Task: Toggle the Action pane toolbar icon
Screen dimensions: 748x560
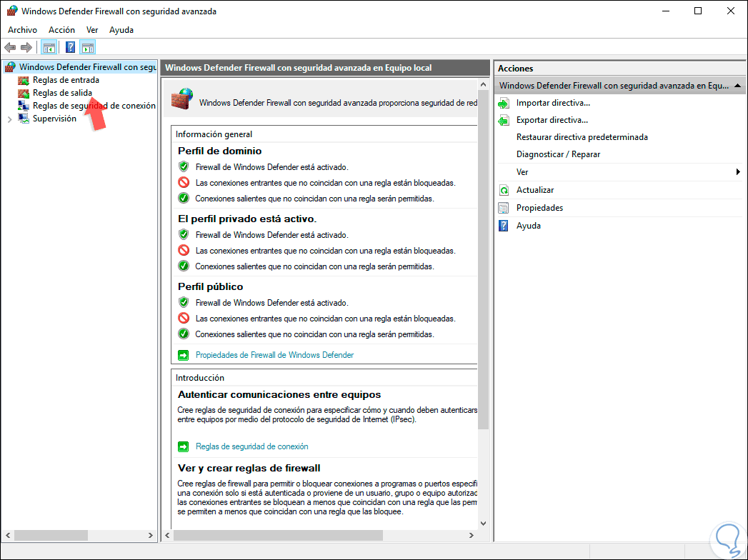Action: tap(88, 47)
